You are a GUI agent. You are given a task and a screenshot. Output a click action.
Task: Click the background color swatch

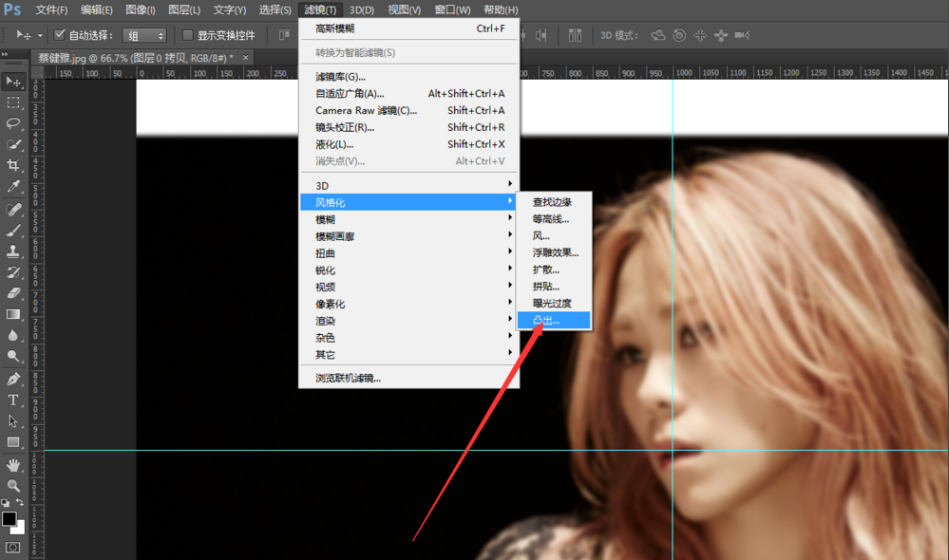click(19, 528)
